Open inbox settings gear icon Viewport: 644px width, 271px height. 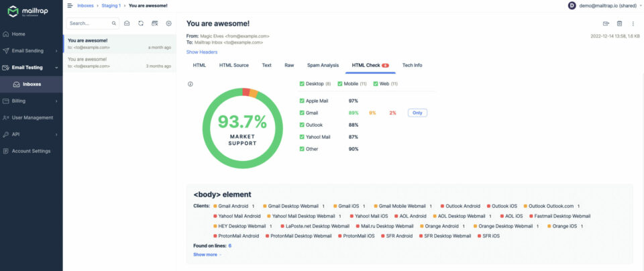(168, 23)
